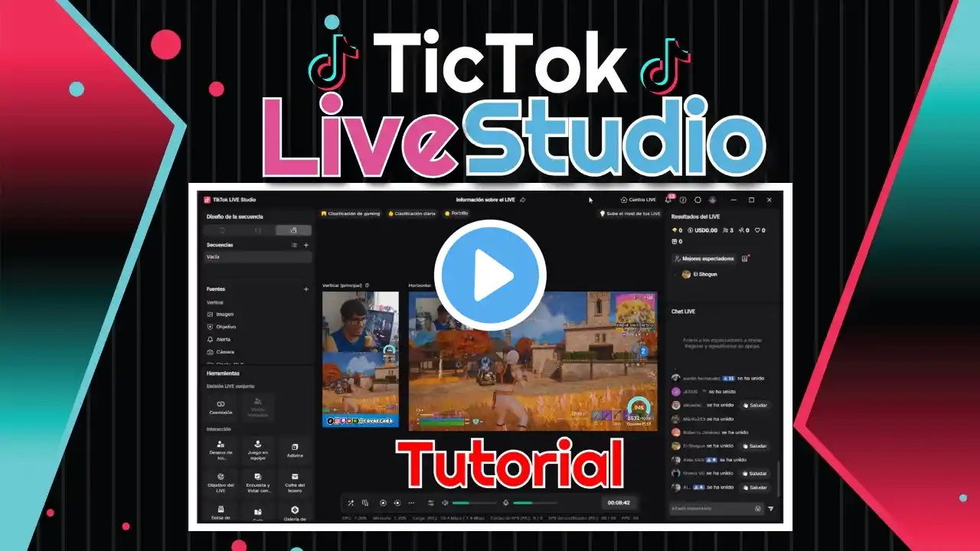Open Mejores espectadores
Screen dimensions: 980x551
[x=704, y=259]
